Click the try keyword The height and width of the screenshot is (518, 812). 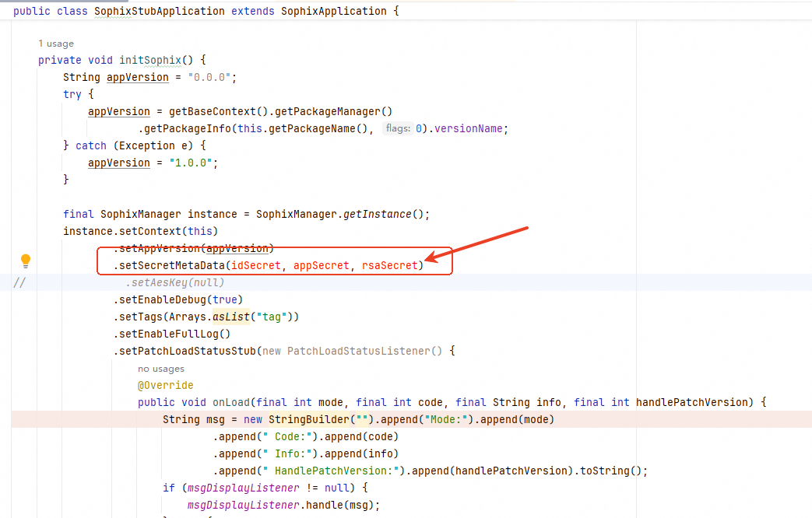72,95
